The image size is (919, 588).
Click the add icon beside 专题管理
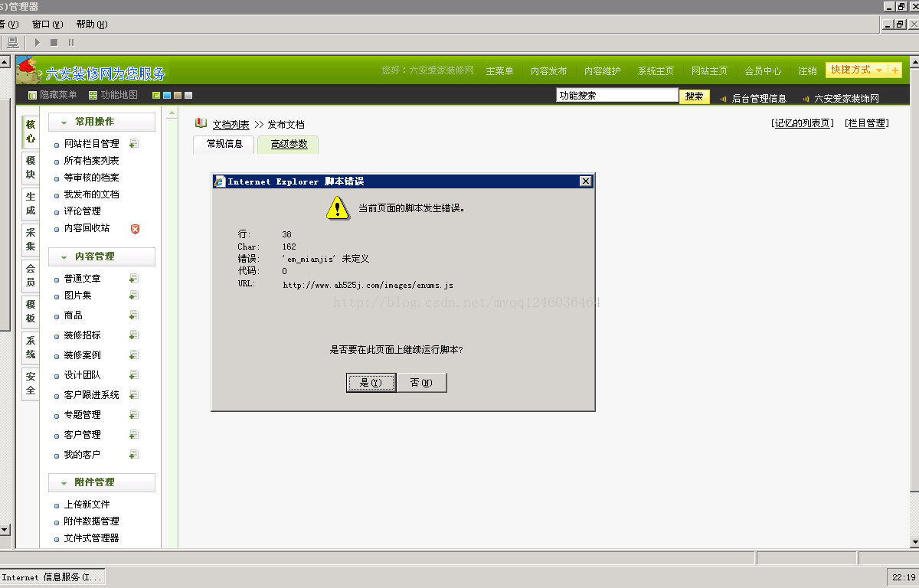pos(134,414)
